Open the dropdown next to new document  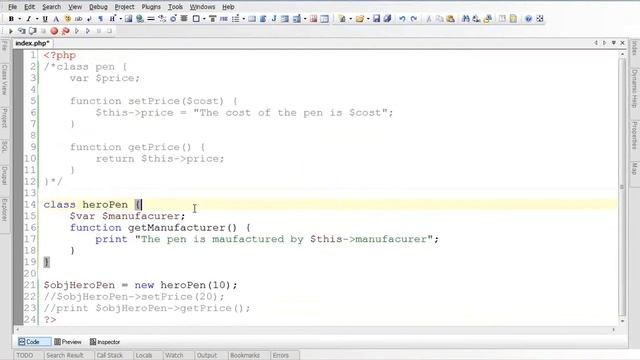(351, 19)
